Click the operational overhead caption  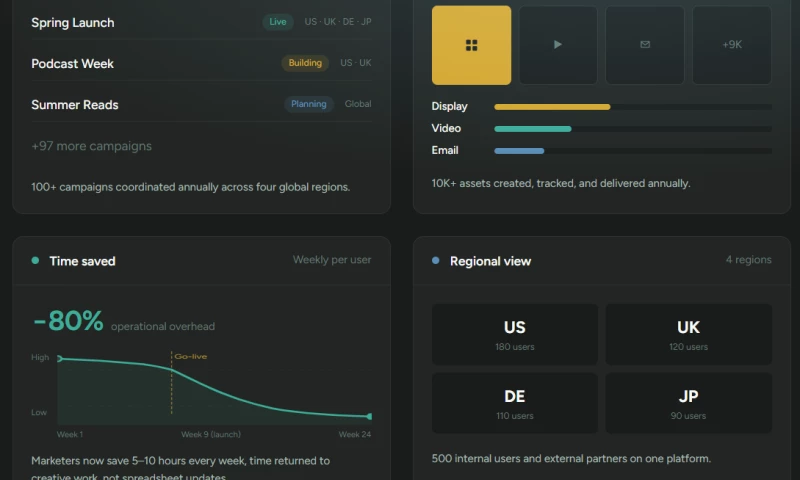(x=163, y=326)
